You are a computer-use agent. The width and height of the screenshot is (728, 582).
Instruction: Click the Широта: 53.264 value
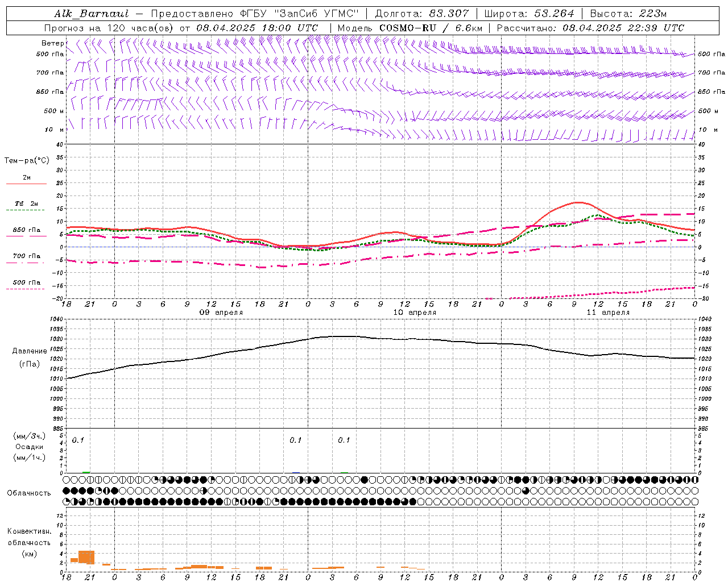point(530,14)
